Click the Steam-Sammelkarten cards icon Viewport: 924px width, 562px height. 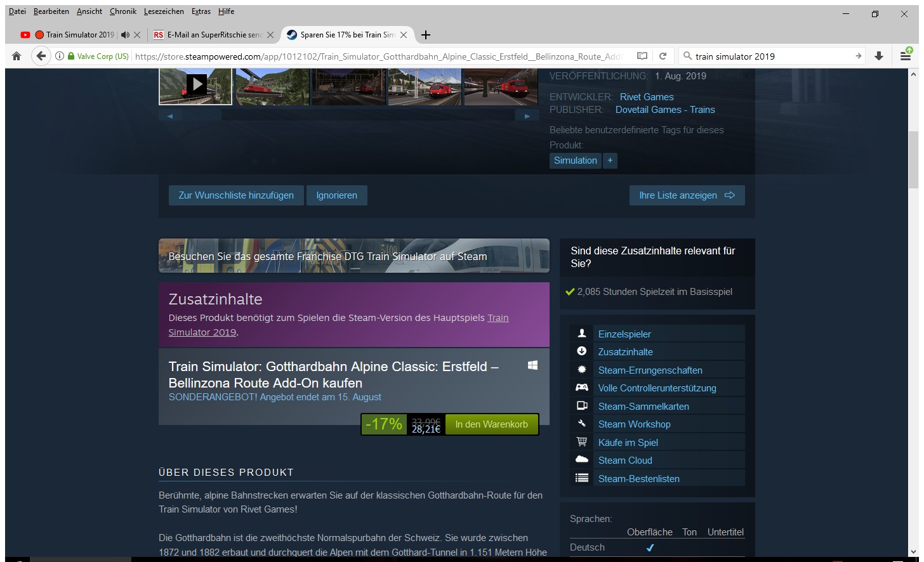tap(581, 406)
